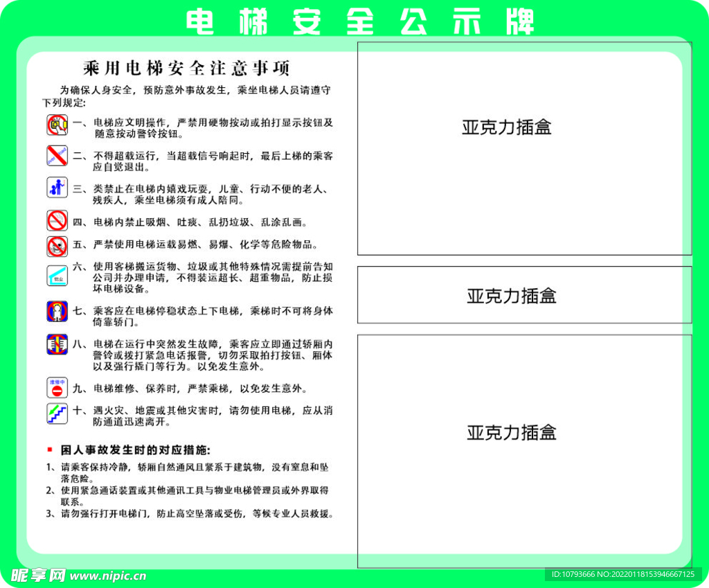The height and width of the screenshot is (588, 709).
Task: Click the no hard-object button pressing icon
Action: pos(57,125)
